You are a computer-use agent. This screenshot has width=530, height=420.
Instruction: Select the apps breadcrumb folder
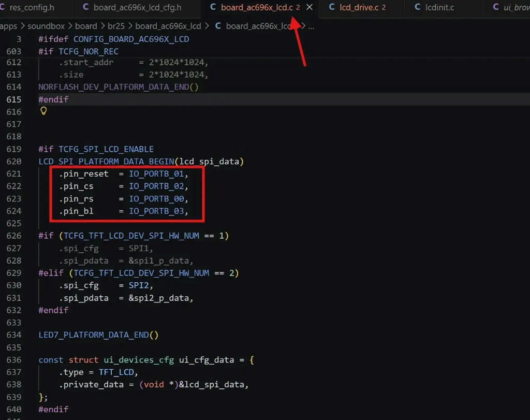click(x=8, y=26)
